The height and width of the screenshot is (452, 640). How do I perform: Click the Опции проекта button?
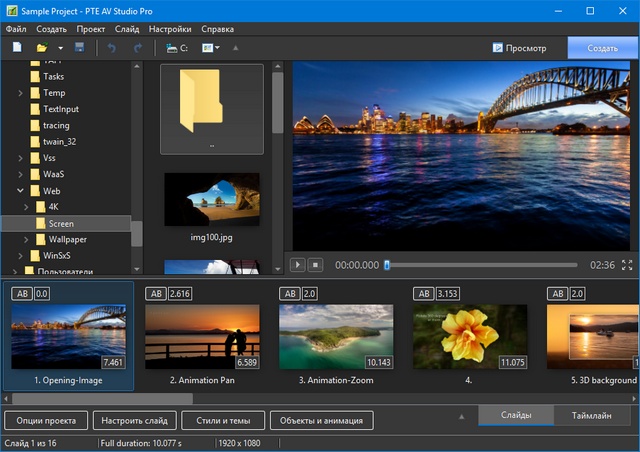pyautogui.click(x=47, y=421)
